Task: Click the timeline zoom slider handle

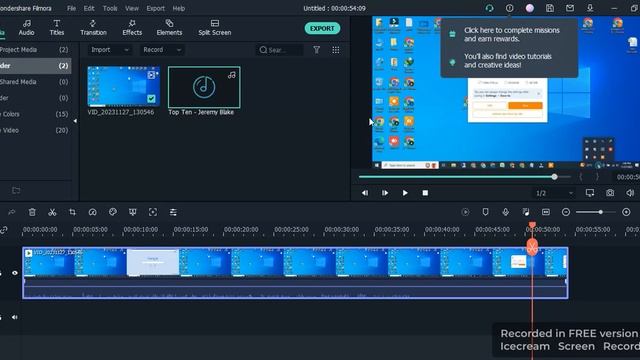Action: (x=601, y=212)
